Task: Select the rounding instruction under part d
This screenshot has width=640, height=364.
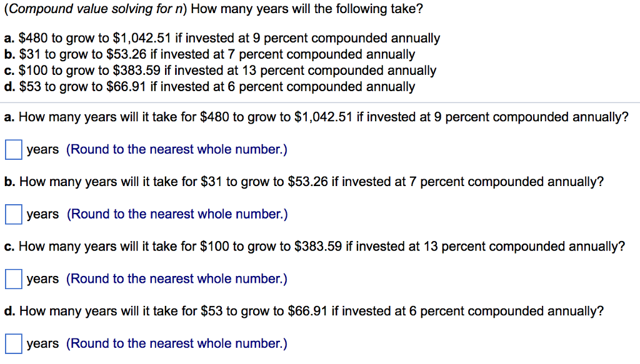Action: (x=176, y=343)
